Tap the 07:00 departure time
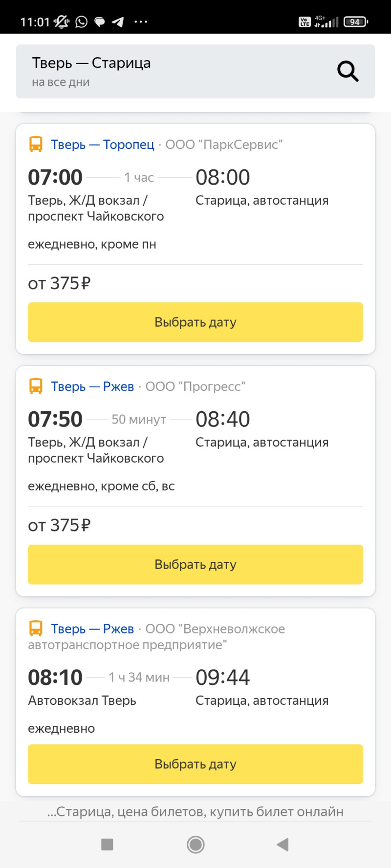 point(55,177)
